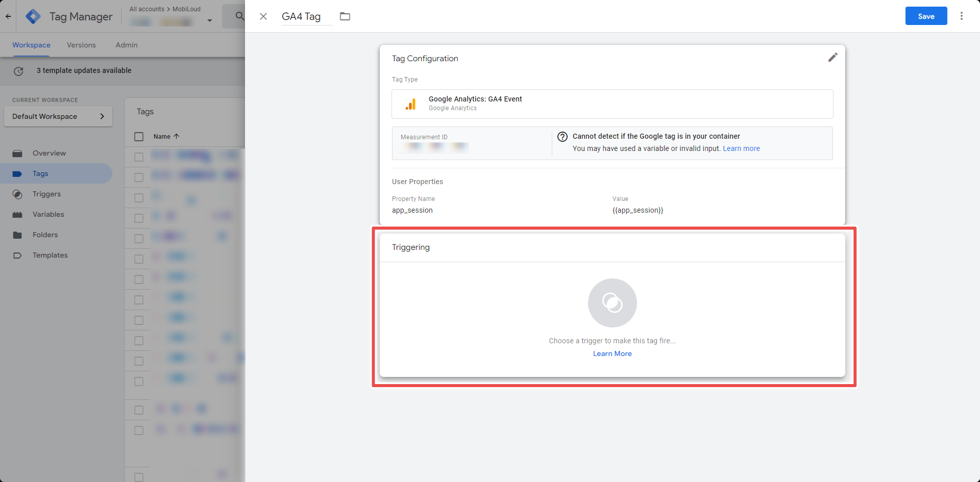Image resolution: width=980 pixels, height=482 pixels.
Task: Open Triggers in the sidebar
Action: pos(46,194)
